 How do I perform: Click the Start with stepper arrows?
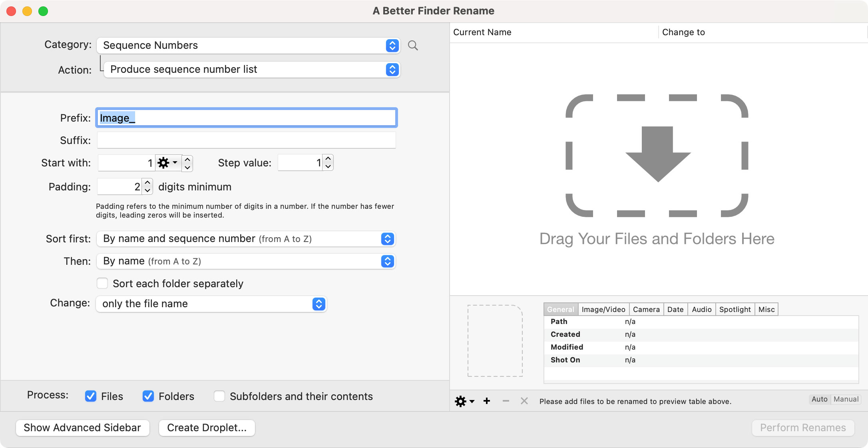tap(187, 163)
